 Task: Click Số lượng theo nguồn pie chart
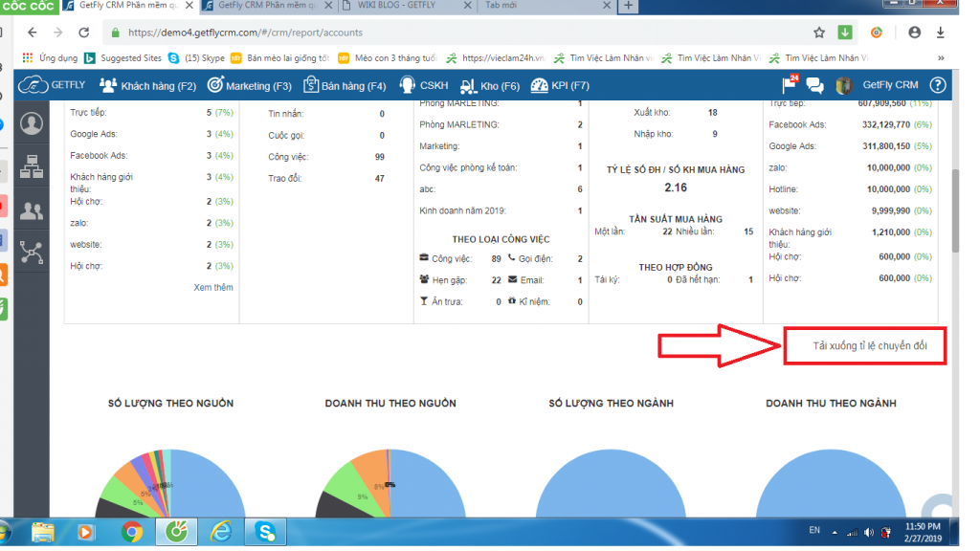(x=170, y=483)
